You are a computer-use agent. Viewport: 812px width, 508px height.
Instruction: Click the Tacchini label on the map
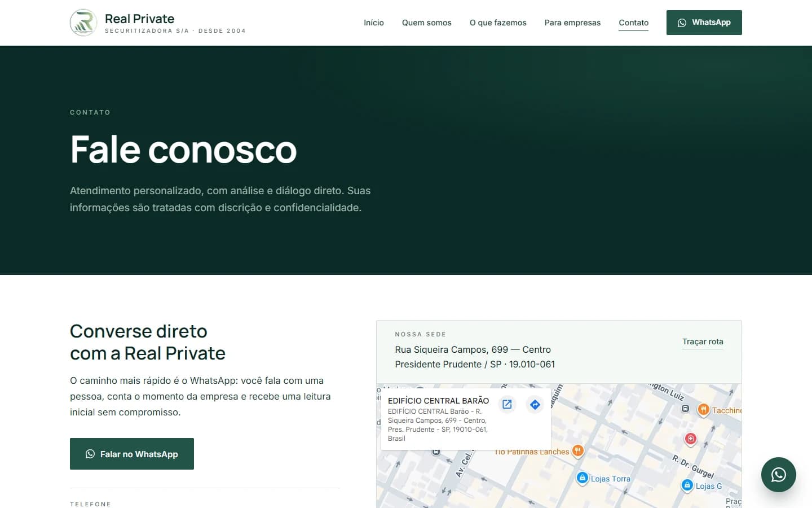pyautogui.click(x=727, y=410)
